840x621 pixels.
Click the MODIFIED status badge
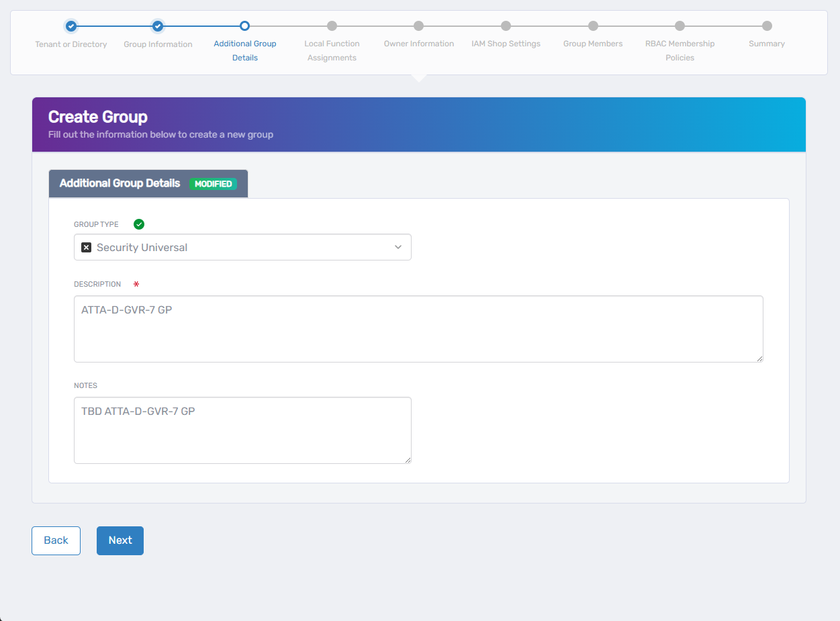click(213, 184)
